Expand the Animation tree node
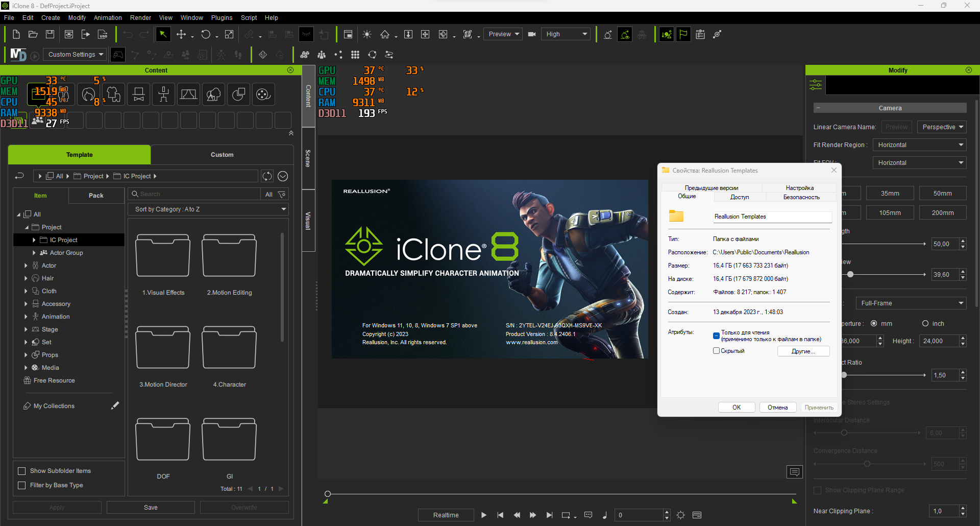The height and width of the screenshot is (526, 980). (26, 317)
